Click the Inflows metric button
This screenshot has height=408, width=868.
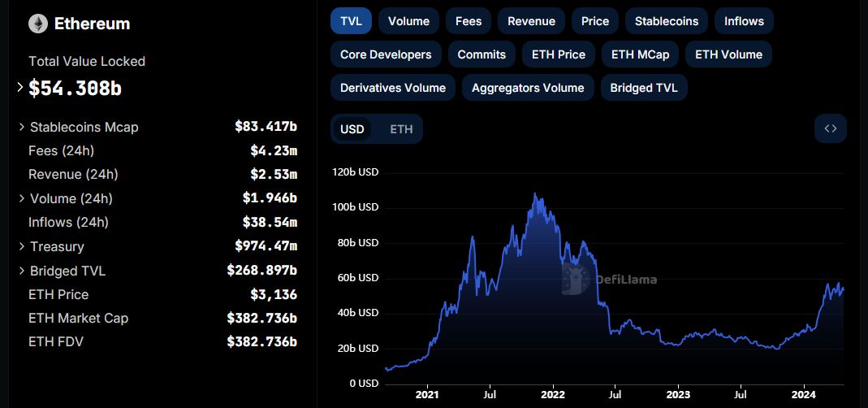[744, 21]
